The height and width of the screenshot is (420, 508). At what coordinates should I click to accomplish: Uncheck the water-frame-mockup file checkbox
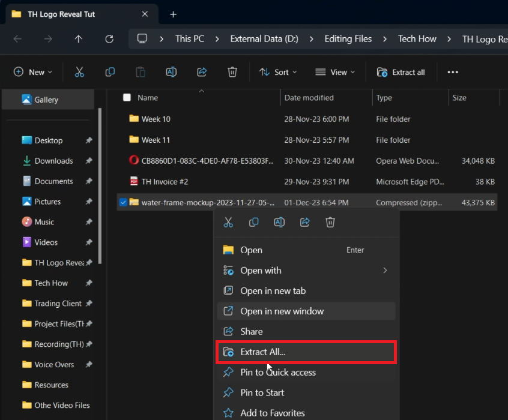123,202
